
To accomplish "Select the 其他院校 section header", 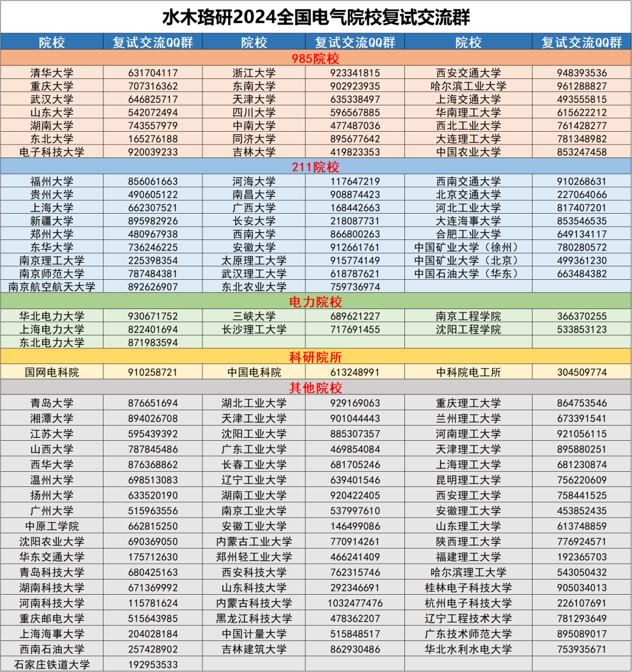I will point(316,388).
